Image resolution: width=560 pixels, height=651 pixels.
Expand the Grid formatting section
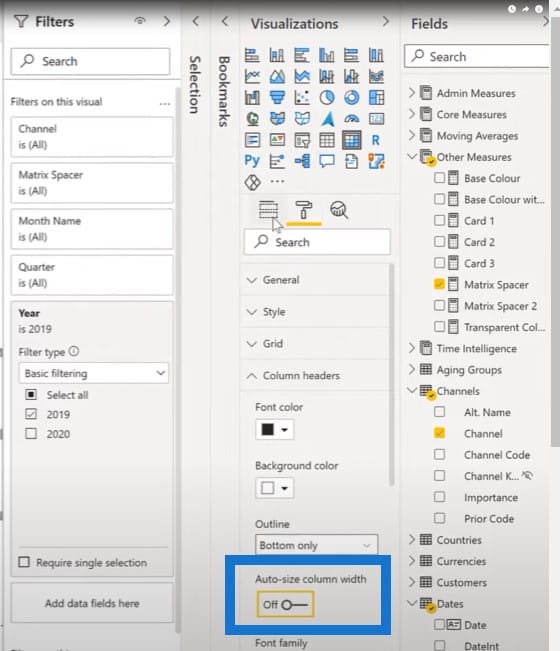(315, 344)
